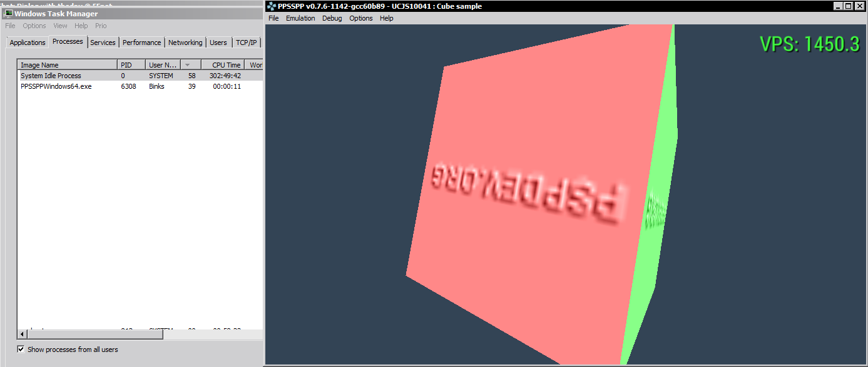Sort processes by Image Name column
Viewport: 868px width, 367px height.
coord(66,65)
